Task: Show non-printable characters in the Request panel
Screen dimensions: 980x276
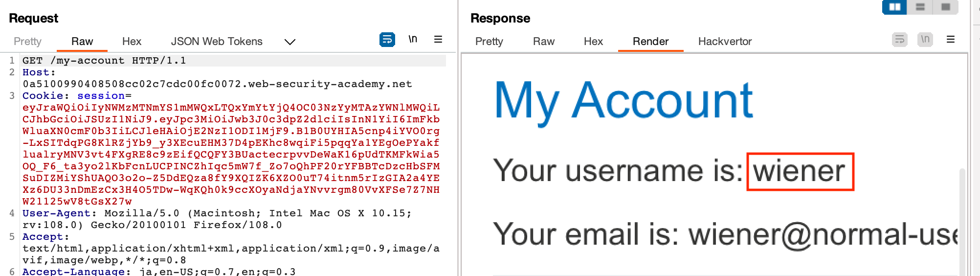Action: (413, 39)
